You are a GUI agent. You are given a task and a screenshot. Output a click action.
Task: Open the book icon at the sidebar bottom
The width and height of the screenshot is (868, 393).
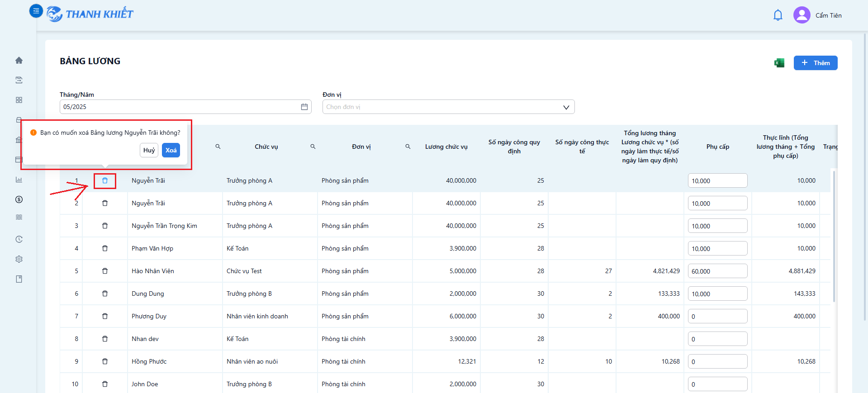(x=19, y=279)
